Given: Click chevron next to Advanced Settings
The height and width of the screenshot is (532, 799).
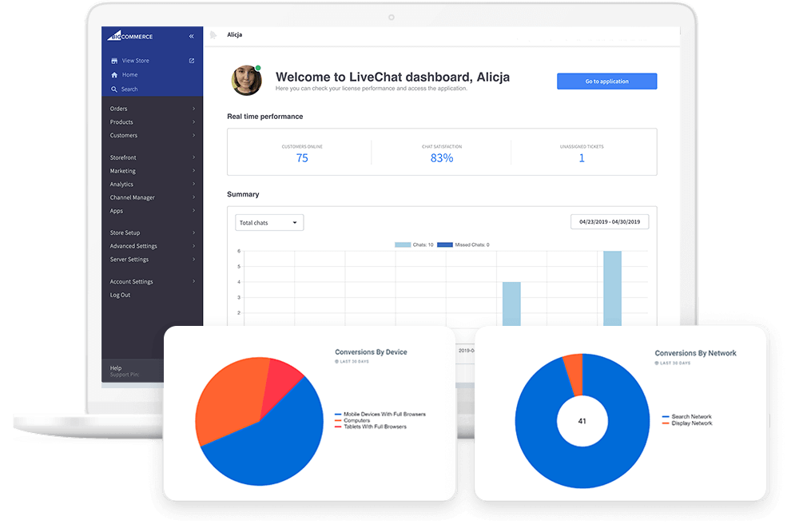Looking at the screenshot, I should click(193, 245).
